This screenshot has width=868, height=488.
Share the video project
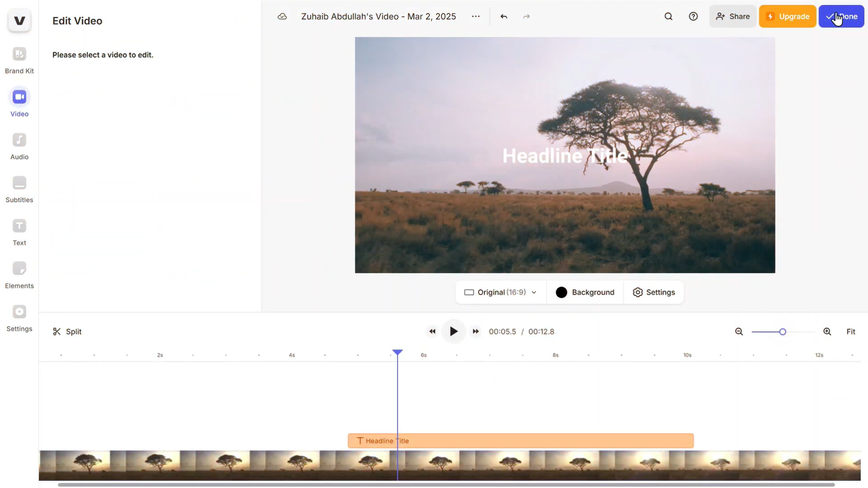[x=732, y=16]
